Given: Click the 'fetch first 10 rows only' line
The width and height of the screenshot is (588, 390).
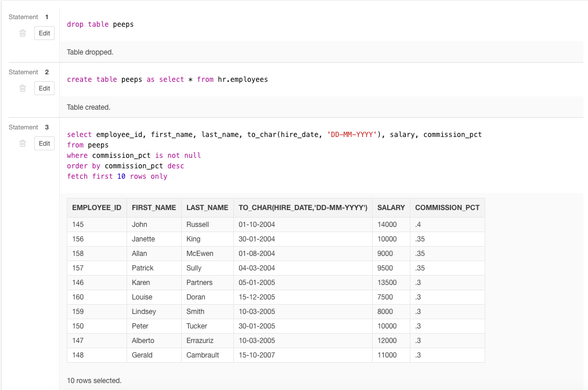Looking at the screenshot, I should pyautogui.click(x=117, y=176).
